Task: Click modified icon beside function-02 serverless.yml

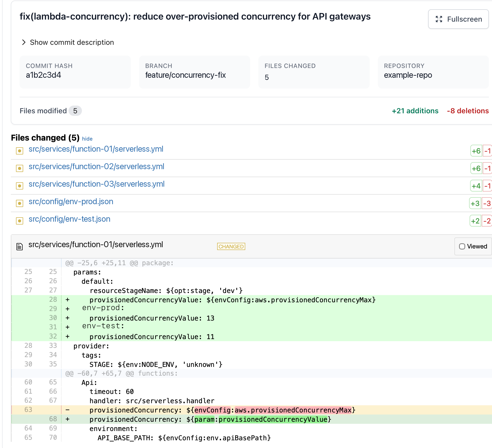Action: 20,168
